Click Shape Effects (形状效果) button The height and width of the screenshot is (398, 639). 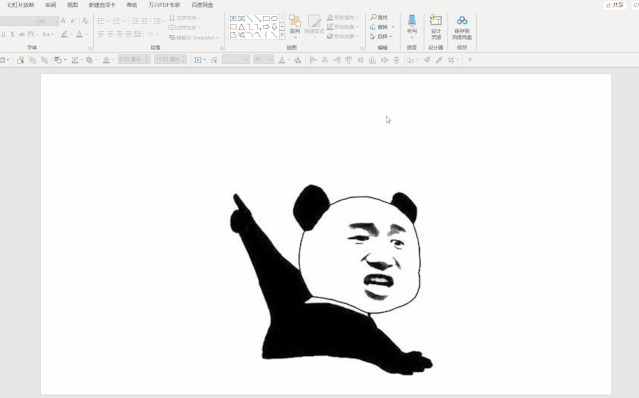coord(343,36)
